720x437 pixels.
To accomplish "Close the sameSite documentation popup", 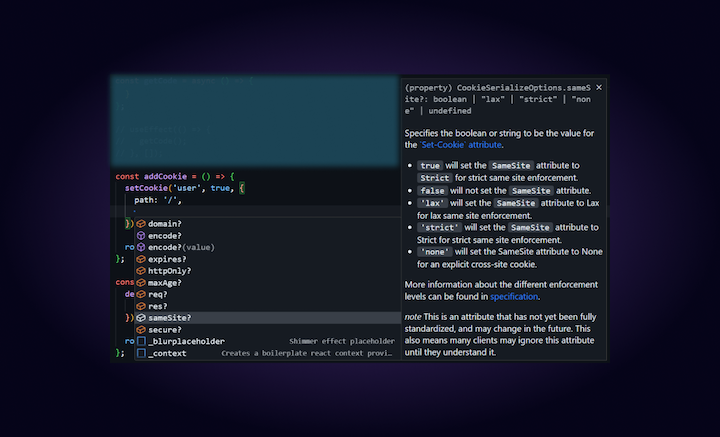I will click(x=599, y=88).
